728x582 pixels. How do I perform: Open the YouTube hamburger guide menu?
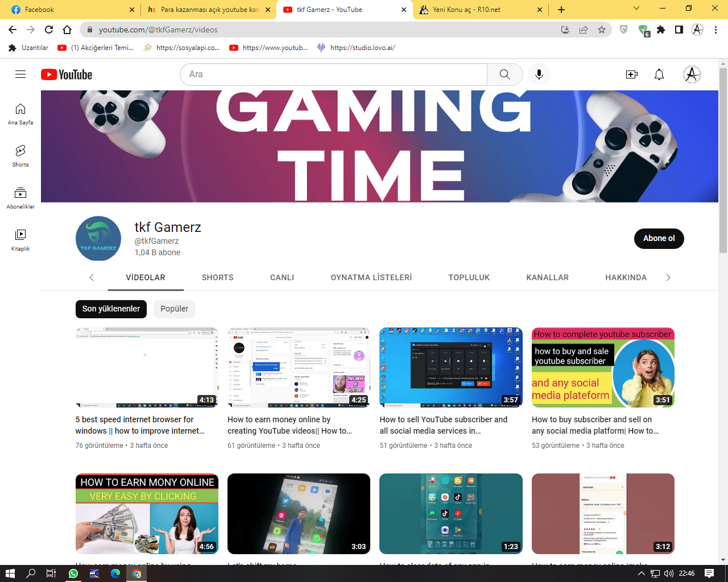(x=20, y=74)
